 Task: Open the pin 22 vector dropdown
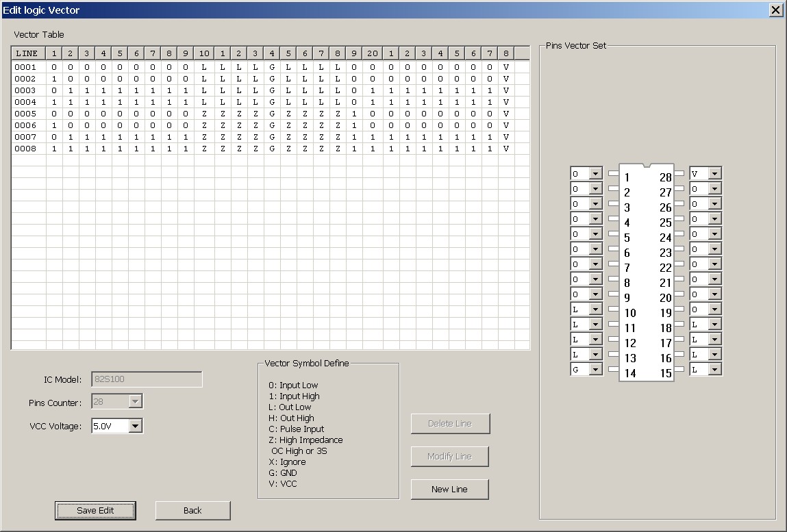[x=714, y=264]
